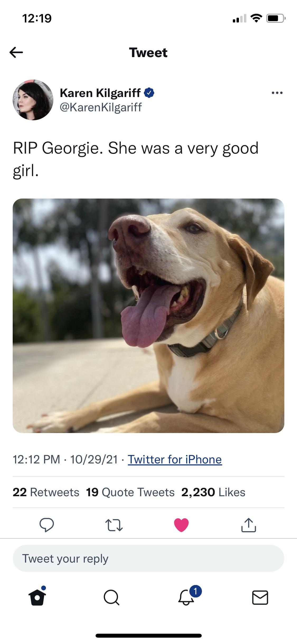Tap Karen Kilgariff's profile picture

point(33,100)
